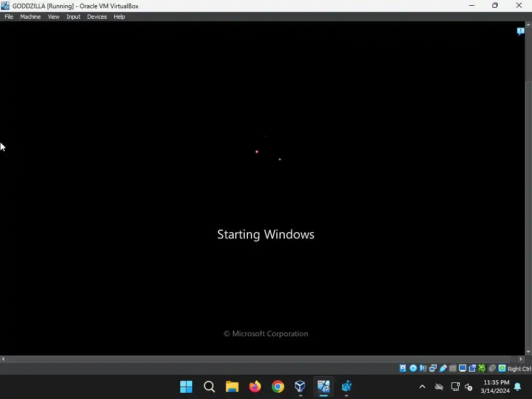The width and height of the screenshot is (532, 399).
Task: Click the audio status icon
Action: tap(423, 368)
